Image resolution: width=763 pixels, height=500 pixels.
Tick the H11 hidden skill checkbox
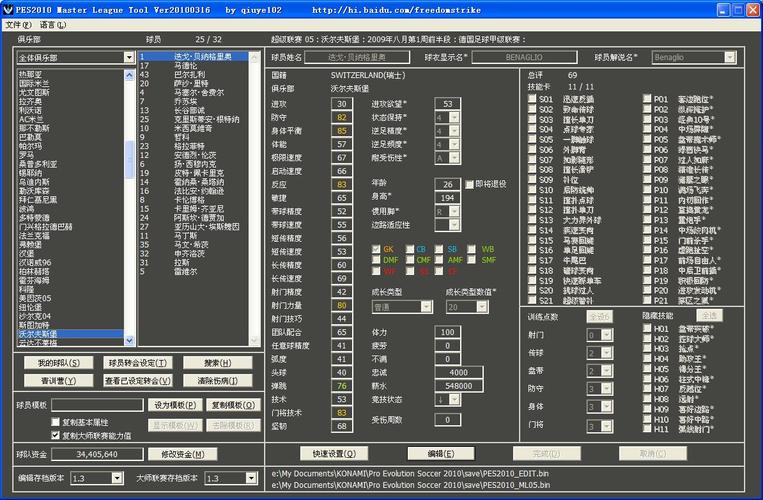point(647,429)
